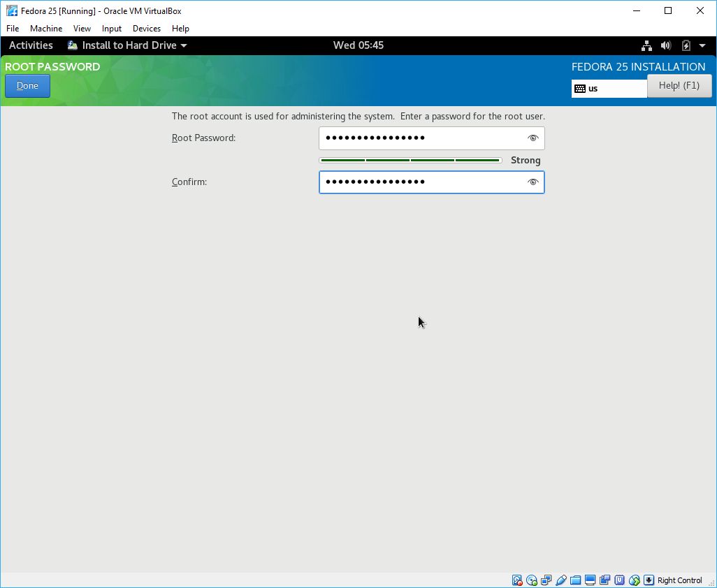Image resolution: width=717 pixels, height=588 pixels.
Task: Click the shared folders status icon
Action: coord(575,580)
